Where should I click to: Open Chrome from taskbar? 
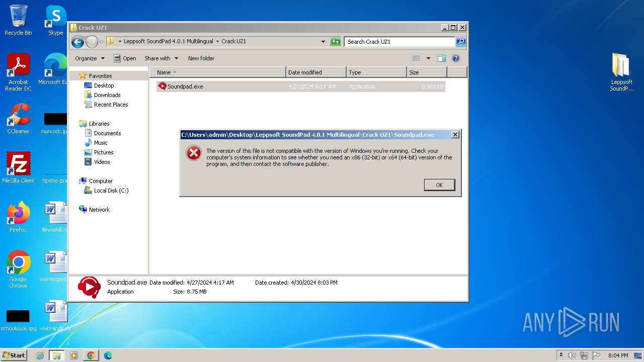click(x=91, y=355)
